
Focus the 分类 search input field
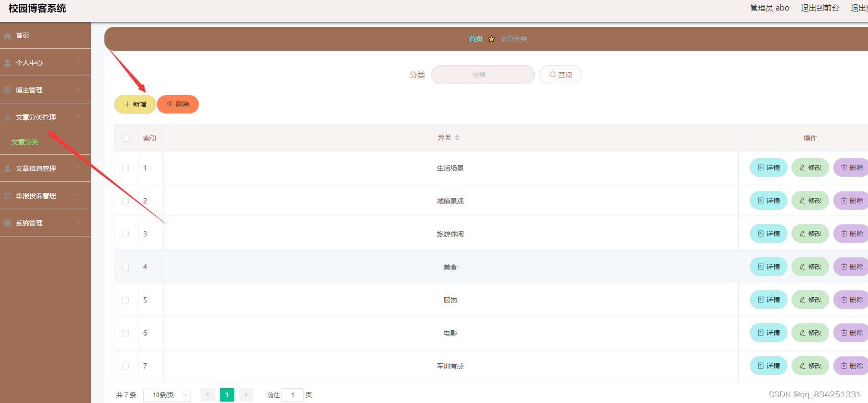point(483,75)
